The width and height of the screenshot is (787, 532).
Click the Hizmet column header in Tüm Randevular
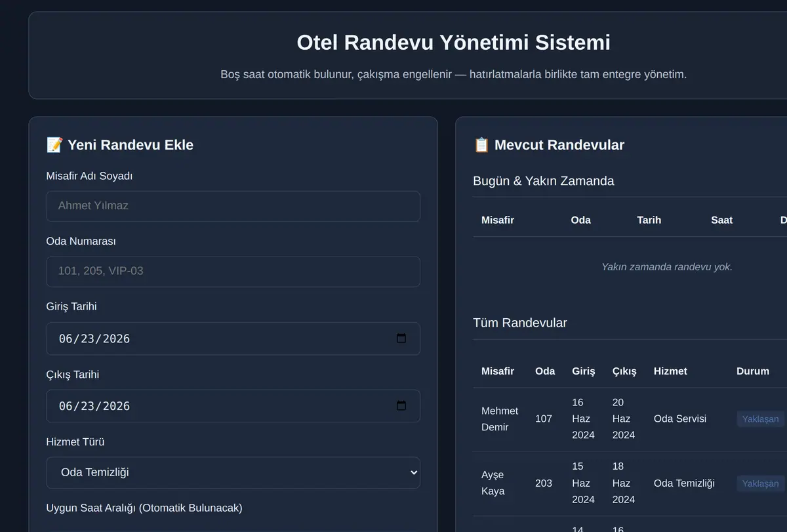point(670,371)
